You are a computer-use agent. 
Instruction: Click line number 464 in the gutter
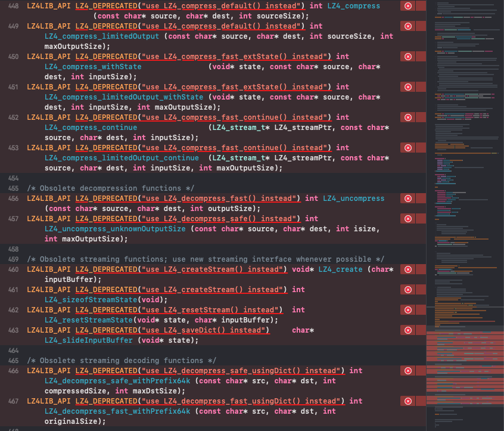(x=13, y=351)
